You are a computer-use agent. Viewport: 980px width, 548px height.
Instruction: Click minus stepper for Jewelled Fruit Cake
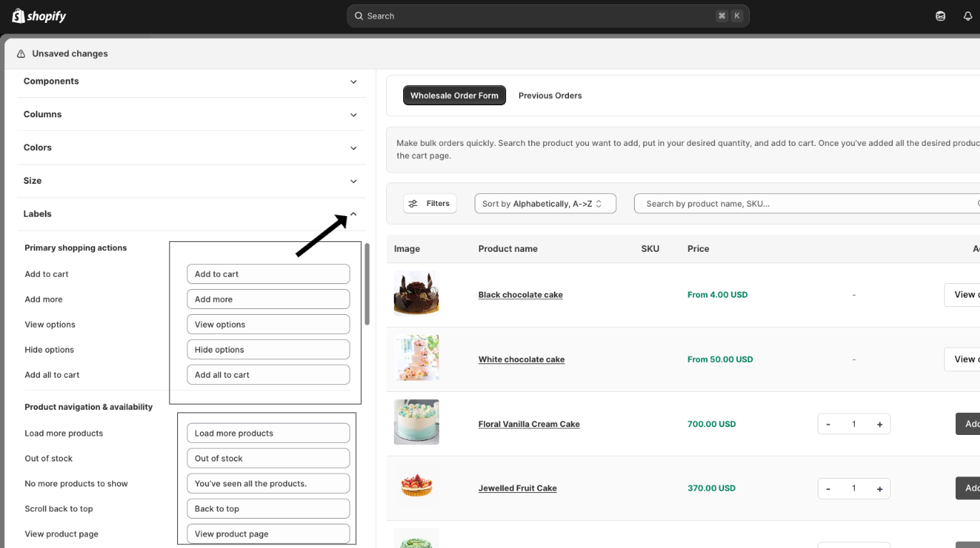pyautogui.click(x=828, y=489)
